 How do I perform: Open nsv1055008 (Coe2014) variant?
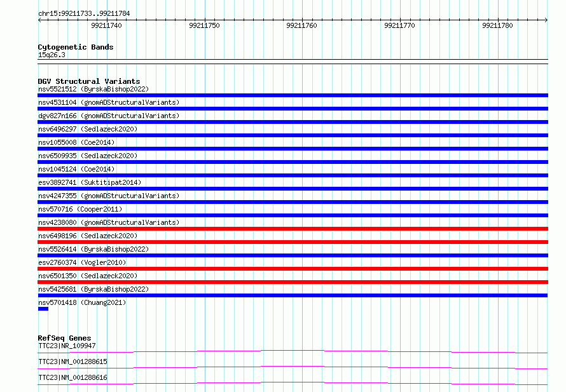(76, 142)
